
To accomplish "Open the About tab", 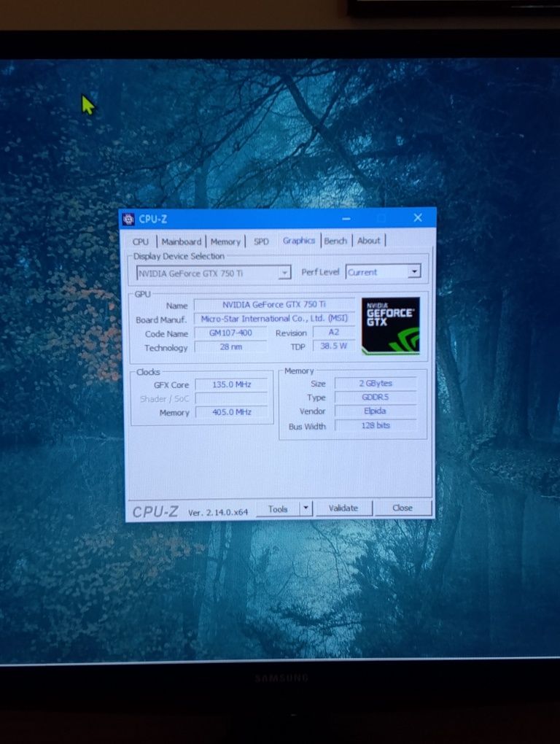I will click(368, 241).
